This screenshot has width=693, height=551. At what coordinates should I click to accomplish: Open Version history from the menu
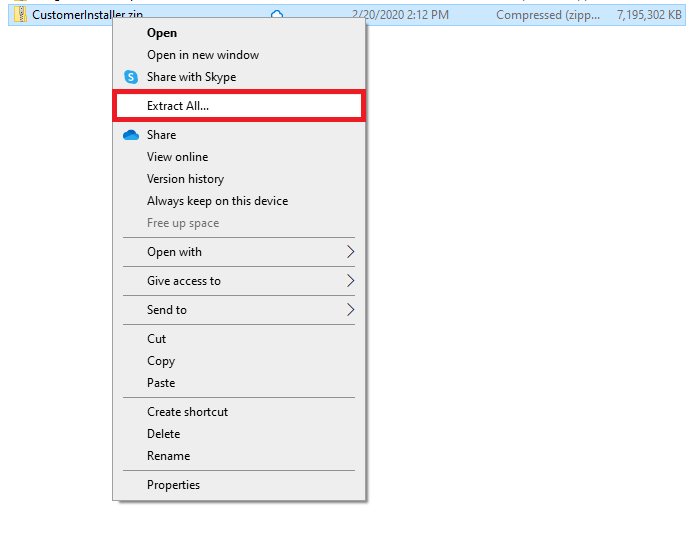click(185, 179)
